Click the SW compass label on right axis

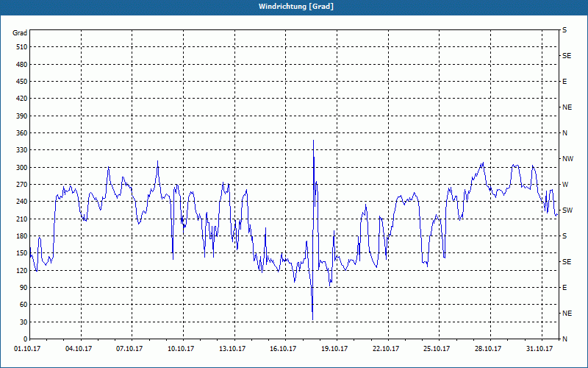[567, 210]
